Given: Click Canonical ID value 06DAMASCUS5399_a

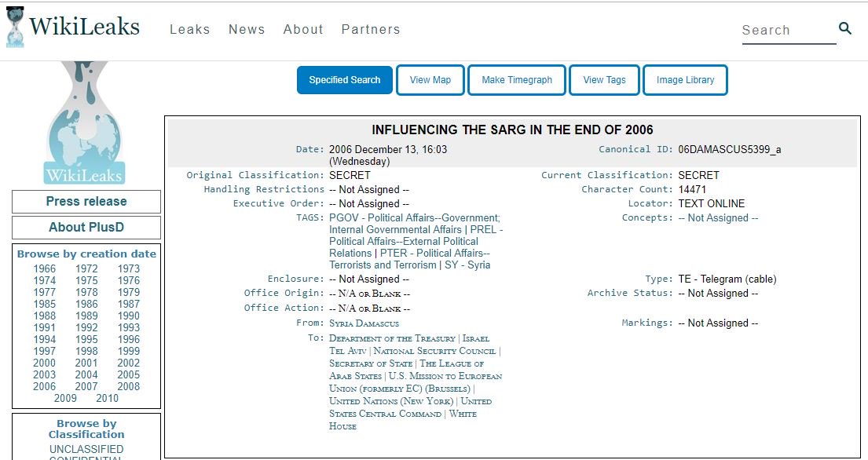Looking at the screenshot, I should coord(730,149).
